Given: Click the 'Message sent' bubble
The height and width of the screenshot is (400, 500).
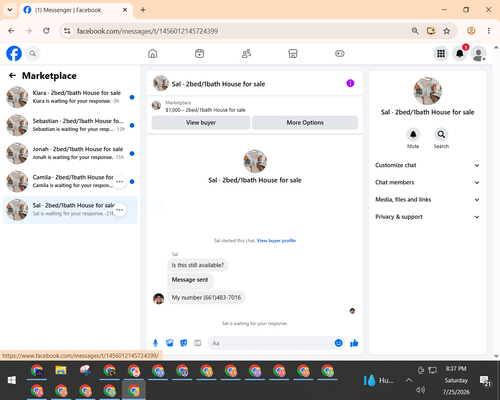Looking at the screenshot, I should 190,280.
